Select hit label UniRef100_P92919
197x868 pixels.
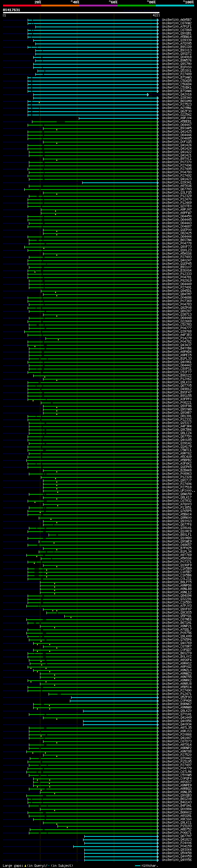(176, 280)
